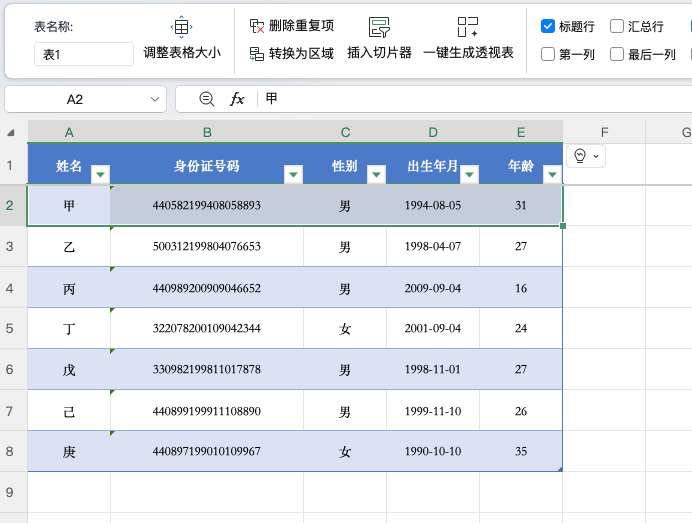Click cell with name 庚
This screenshot has width=692, height=523.
(x=69, y=451)
